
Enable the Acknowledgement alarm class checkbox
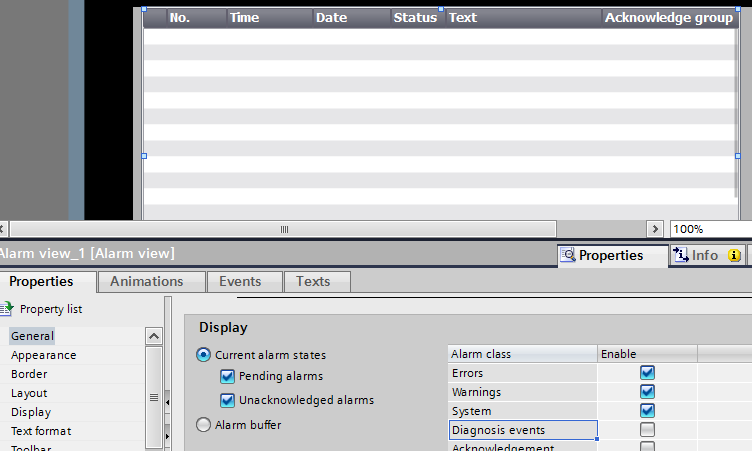(x=647, y=446)
